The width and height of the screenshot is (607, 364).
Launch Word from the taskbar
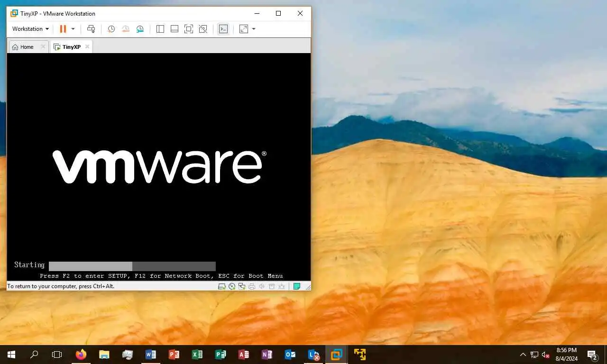[x=151, y=355]
